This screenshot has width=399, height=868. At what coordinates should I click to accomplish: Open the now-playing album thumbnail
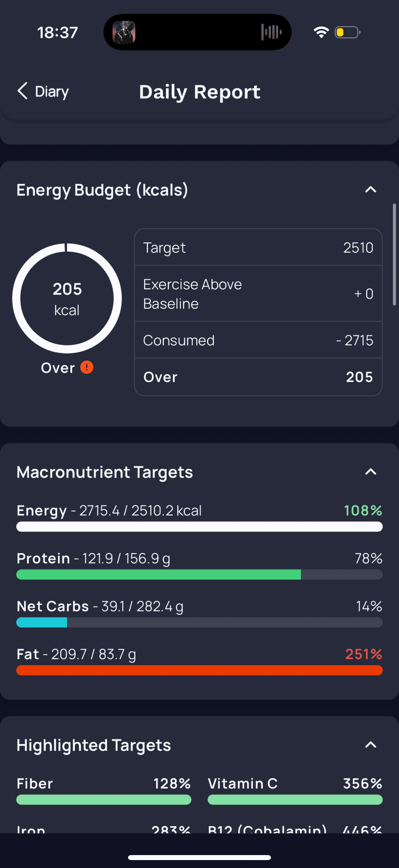[x=124, y=32]
